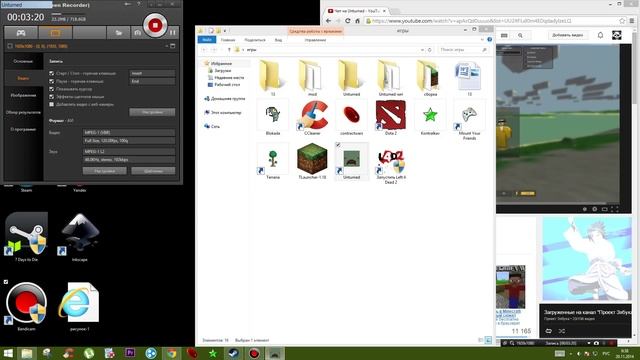Select the Left 4 Dead 2 launcher shortcut

[x=391, y=164]
